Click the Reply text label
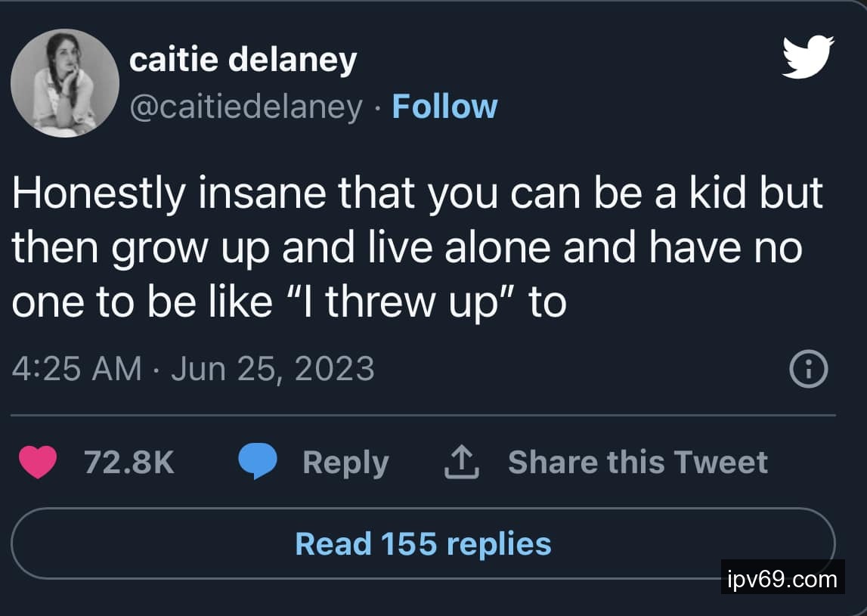Viewport: 867px width, 616px height. tap(345, 462)
